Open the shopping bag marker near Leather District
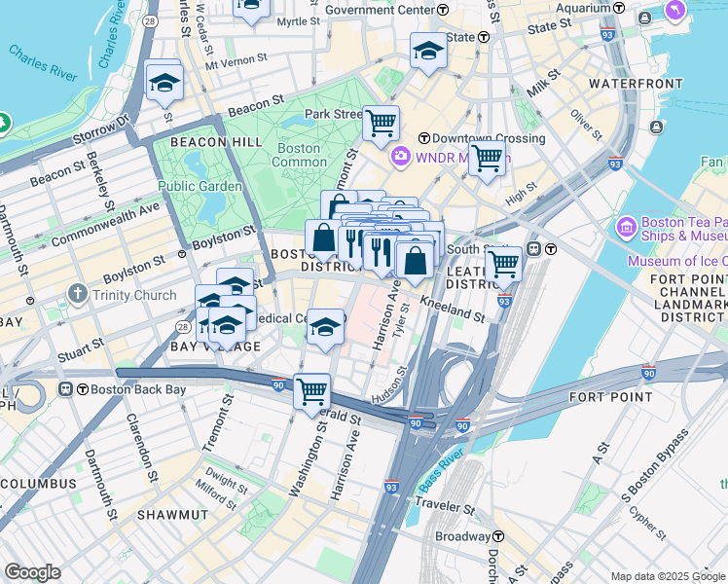Viewport: 728px width, 584px height. [415, 261]
